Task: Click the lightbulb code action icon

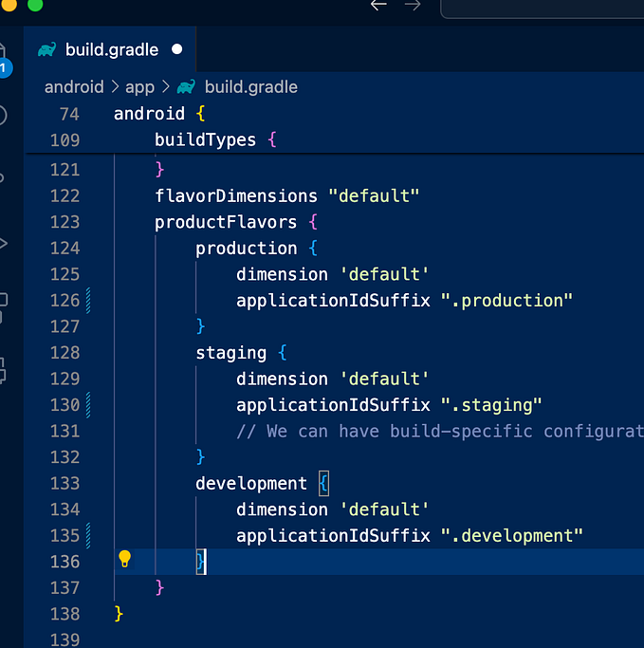Action: pos(124,559)
